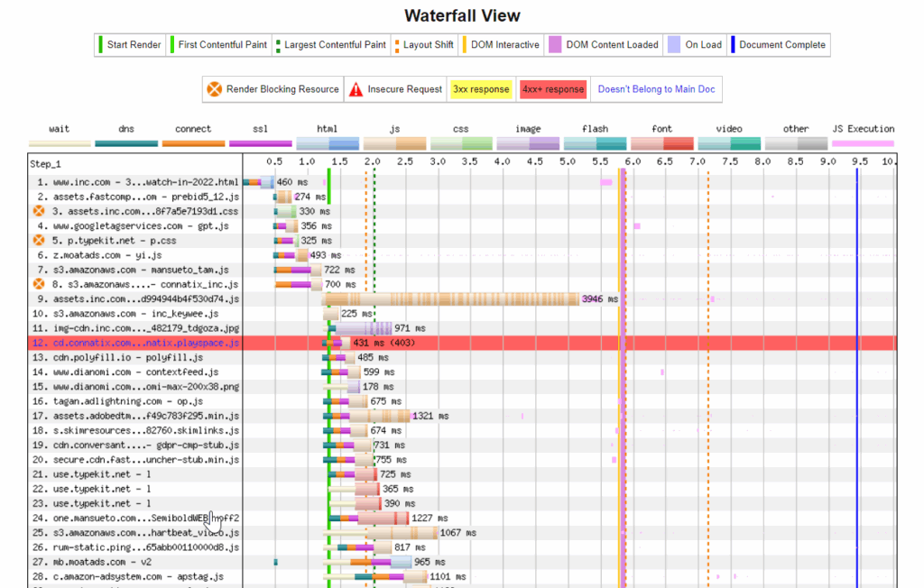The width and height of the screenshot is (924, 588).
Task: Click the dns teal color bar swatch
Action: click(126, 142)
